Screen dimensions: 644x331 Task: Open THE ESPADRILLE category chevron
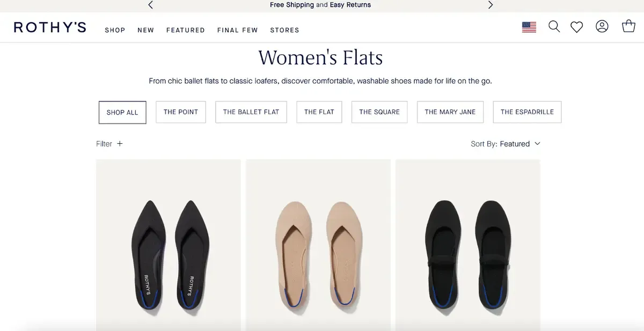pos(527,112)
